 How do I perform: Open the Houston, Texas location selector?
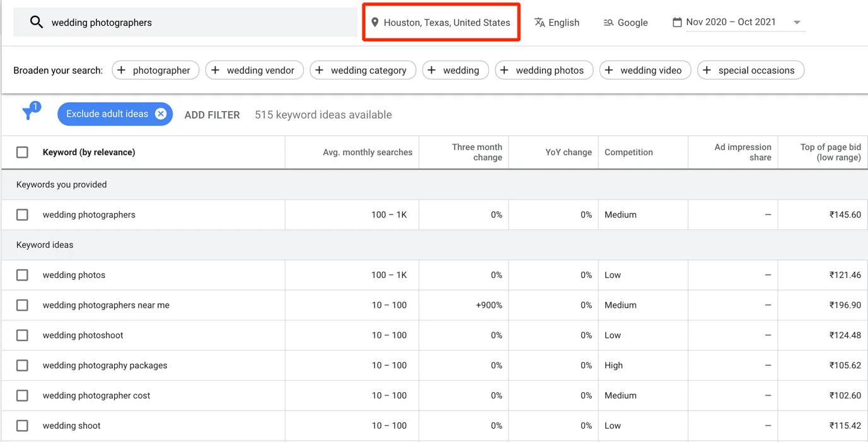[446, 23]
